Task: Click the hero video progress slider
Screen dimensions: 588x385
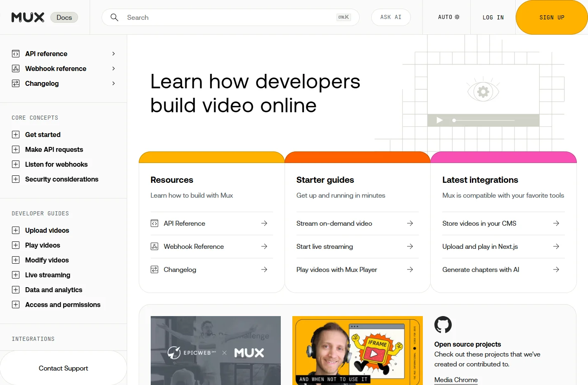Action: click(x=484, y=120)
